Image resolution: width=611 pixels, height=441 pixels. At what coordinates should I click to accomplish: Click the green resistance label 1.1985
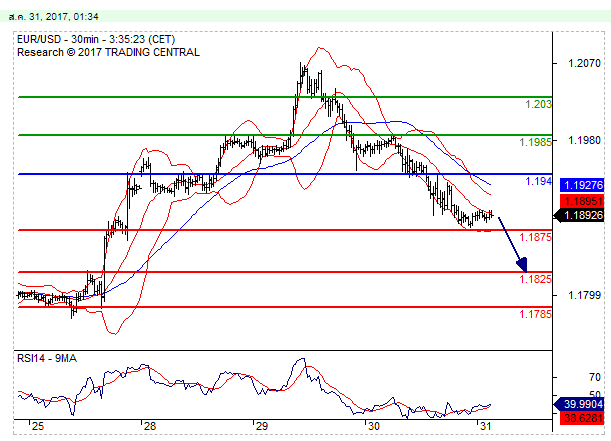pos(535,142)
